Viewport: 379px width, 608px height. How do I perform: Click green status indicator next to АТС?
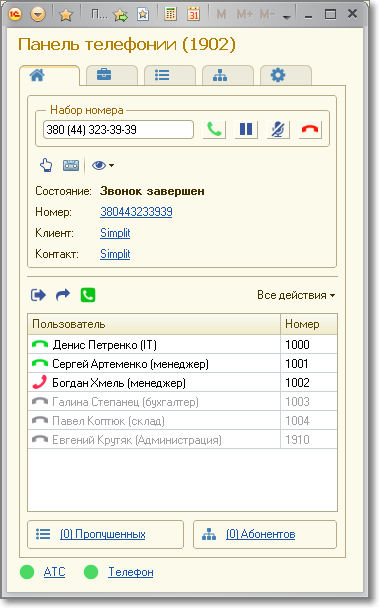[x=27, y=572]
